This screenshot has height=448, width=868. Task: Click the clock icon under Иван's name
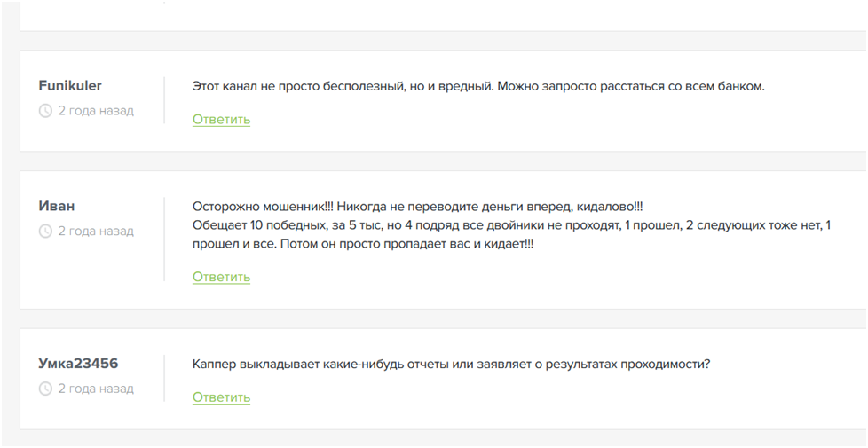(46, 231)
